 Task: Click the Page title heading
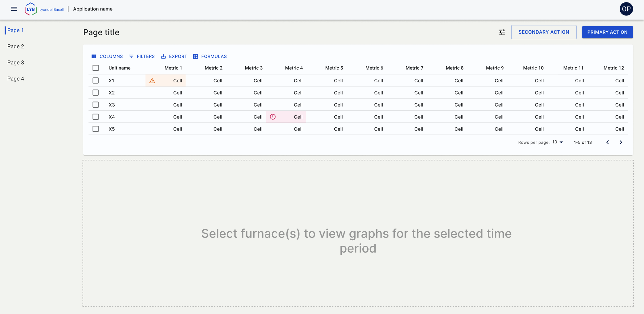point(101,32)
